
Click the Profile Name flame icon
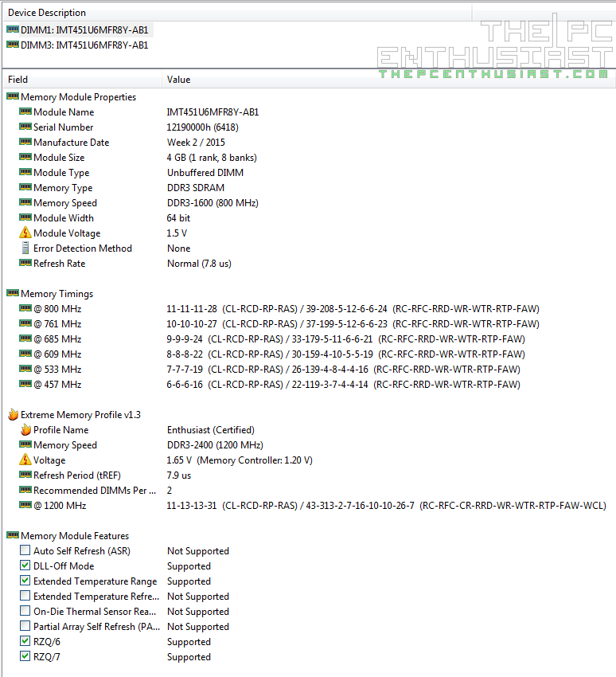pyautogui.click(x=26, y=429)
